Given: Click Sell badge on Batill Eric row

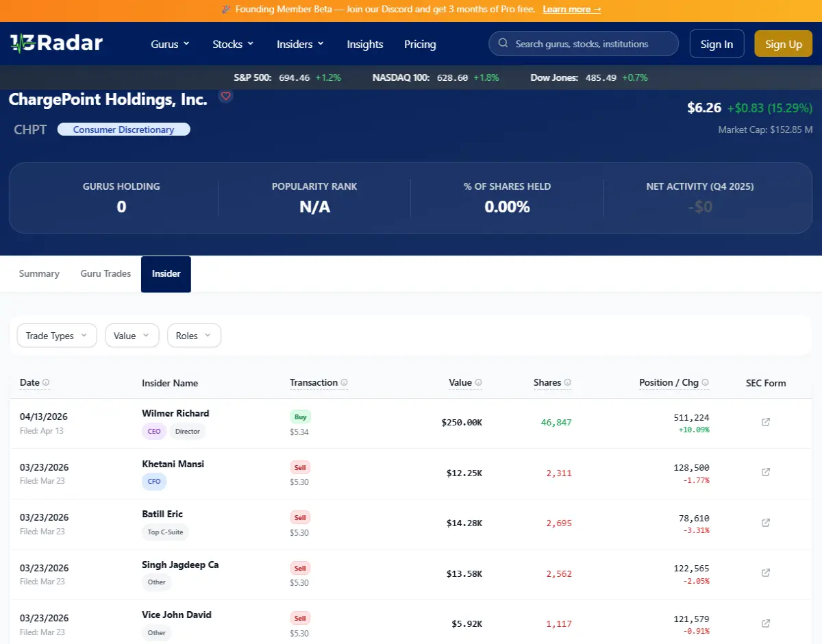Looking at the screenshot, I should point(300,517).
